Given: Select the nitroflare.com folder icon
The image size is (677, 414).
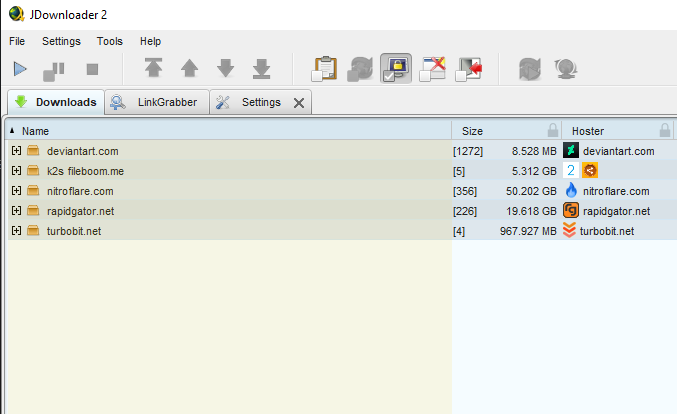Looking at the screenshot, I should click(x=33, y=190).
